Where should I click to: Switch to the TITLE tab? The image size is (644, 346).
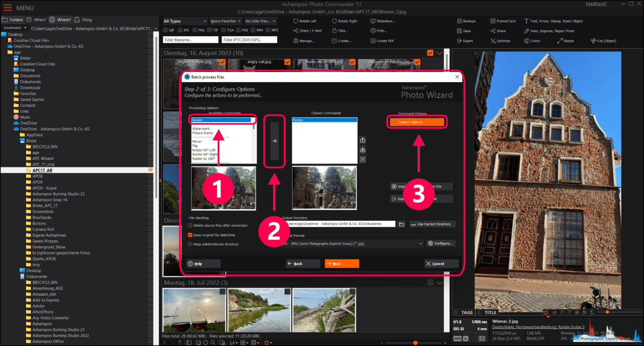(x=490, y=312)
